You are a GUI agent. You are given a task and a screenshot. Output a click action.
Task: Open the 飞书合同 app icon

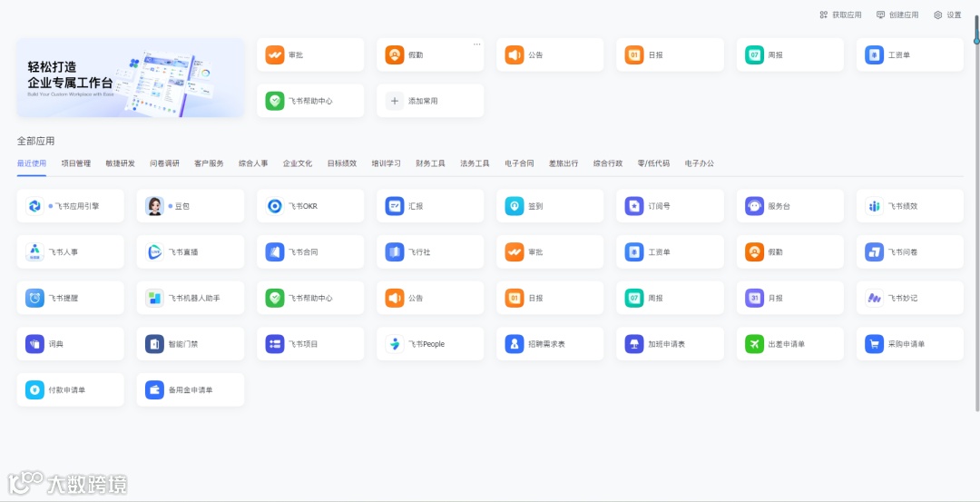[x=274, y=252]
